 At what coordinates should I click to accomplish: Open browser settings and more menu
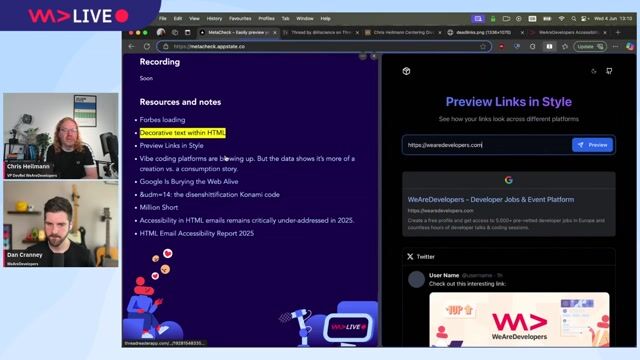[x=616, y=47]
